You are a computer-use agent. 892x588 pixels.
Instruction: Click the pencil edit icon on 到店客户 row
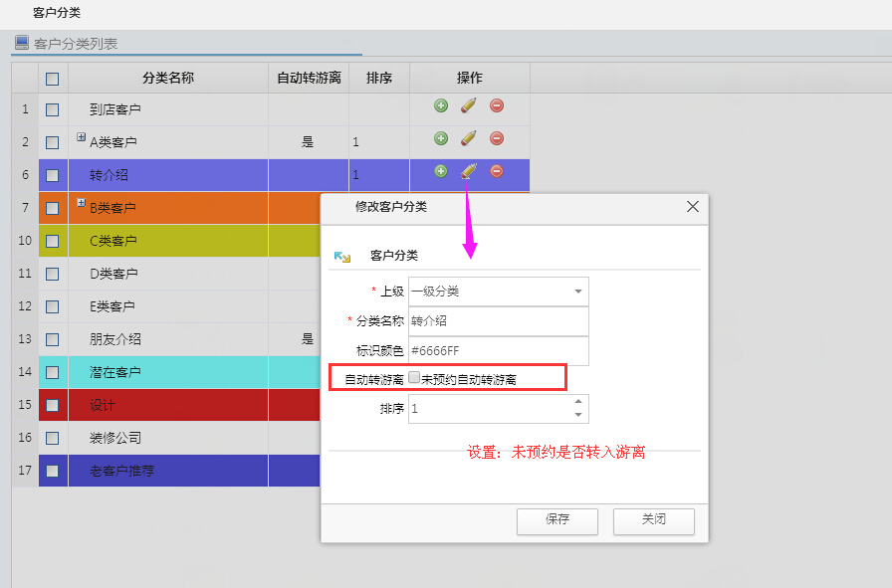466,105
